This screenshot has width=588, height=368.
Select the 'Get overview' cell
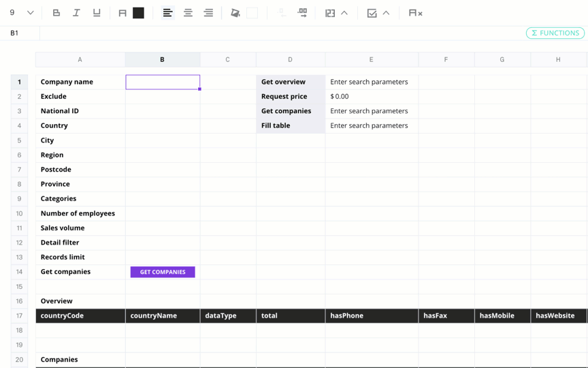[x=291, y=82]
